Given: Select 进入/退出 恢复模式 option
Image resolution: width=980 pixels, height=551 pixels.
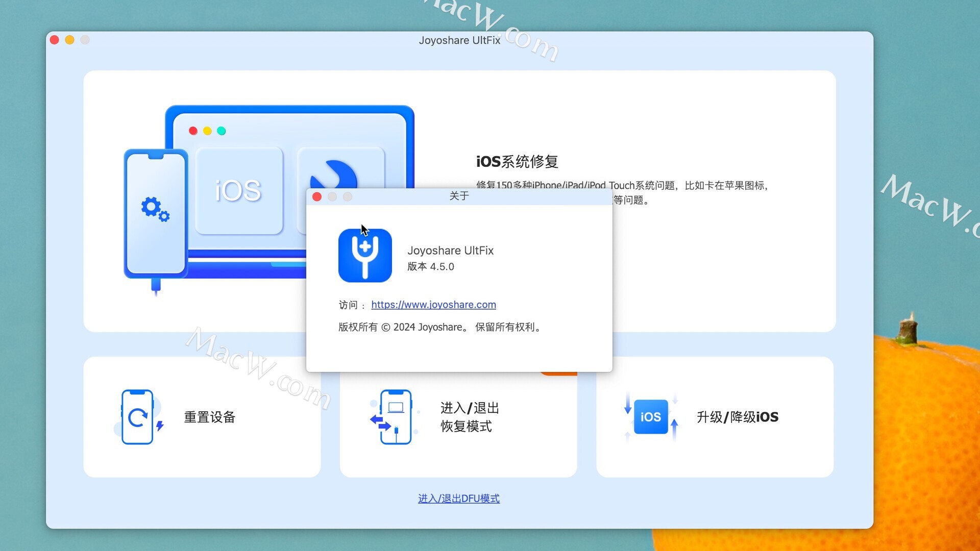Looking at the screenshot, I should [x=470, y=417].
